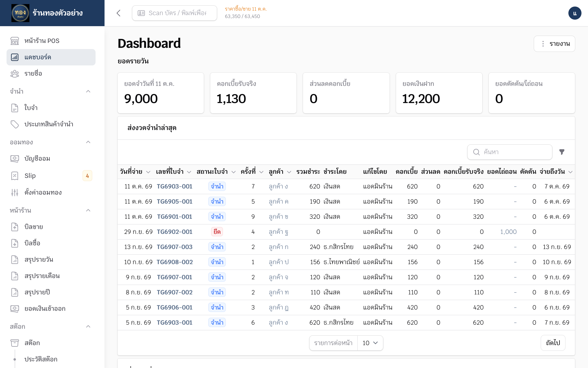This screenshot has width=588, height=368.
Task: Click the ยอดเงินฝาก 12,200 card
Action: click(439, 93)
